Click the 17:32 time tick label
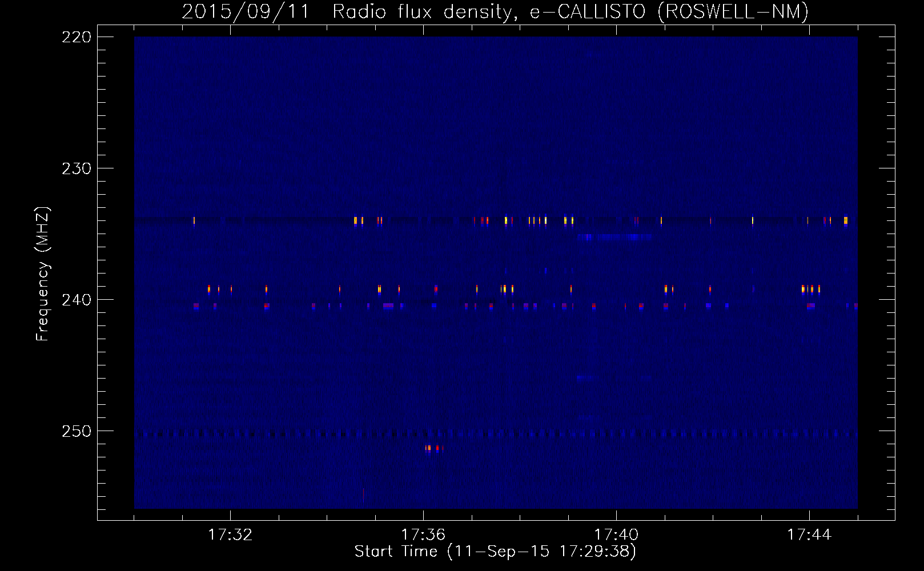 pyautogui.click(x=230, y=534)
